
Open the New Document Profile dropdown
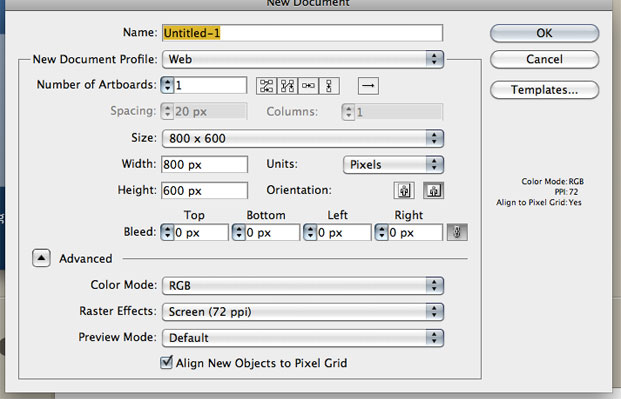(303, 59)
